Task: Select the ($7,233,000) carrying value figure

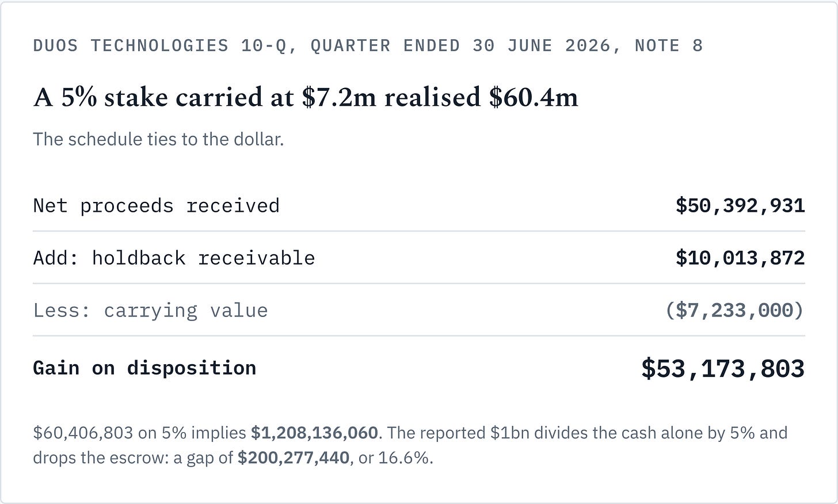Action: [x=734, y=310]
